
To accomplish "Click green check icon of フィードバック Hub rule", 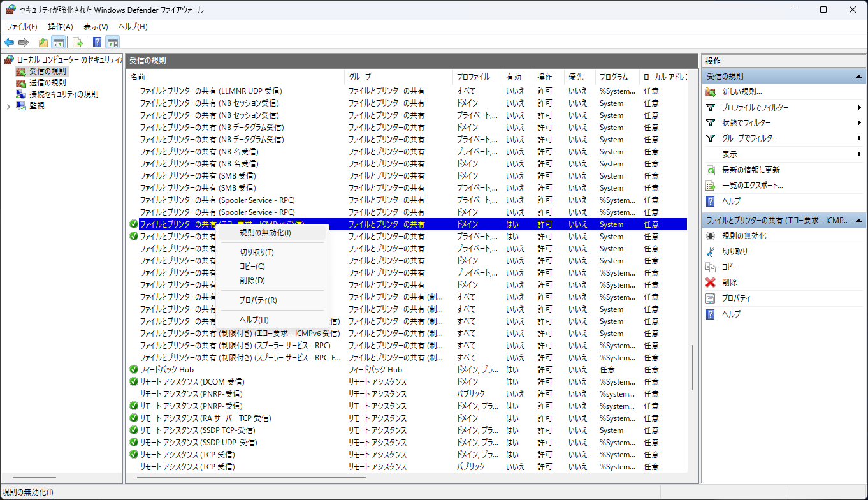I will pyautogui.click(x=133, y=370).
